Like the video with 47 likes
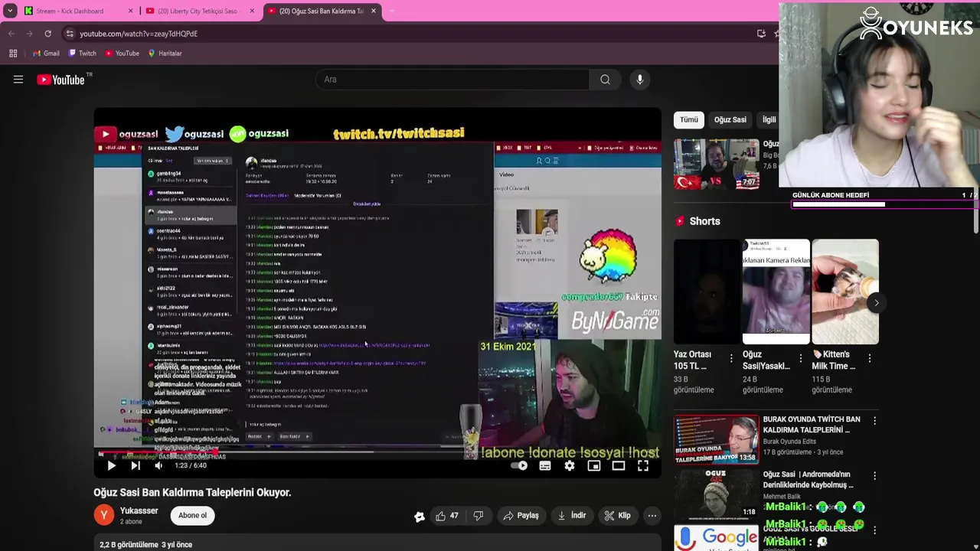Viewport: 980px width, 551px height. point(447,516)
